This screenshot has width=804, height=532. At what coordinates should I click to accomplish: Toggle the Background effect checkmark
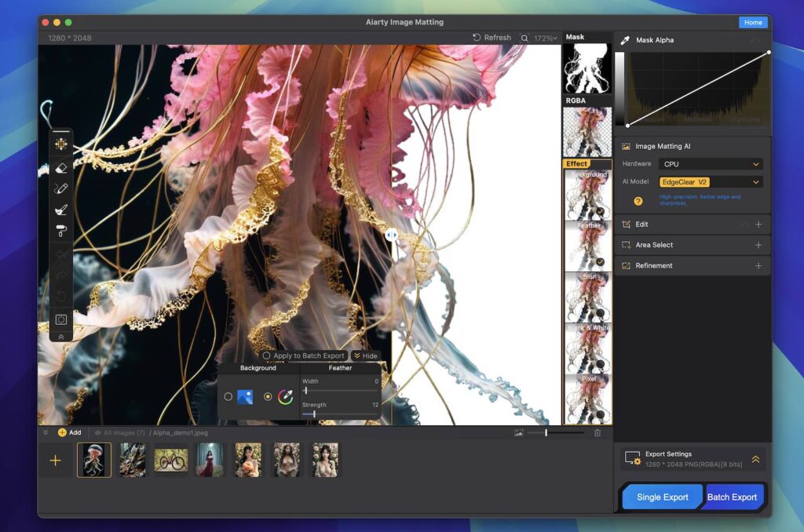[x=600, y=211]
